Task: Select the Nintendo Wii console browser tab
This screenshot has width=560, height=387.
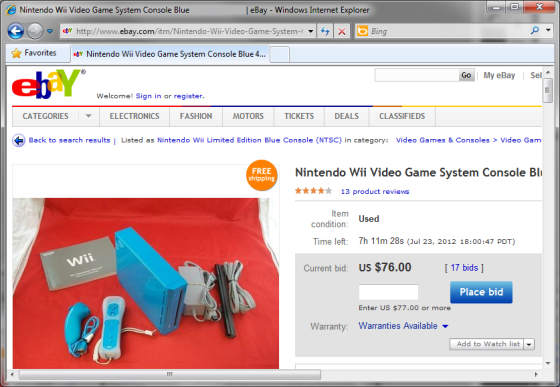Action: [170, 54]
